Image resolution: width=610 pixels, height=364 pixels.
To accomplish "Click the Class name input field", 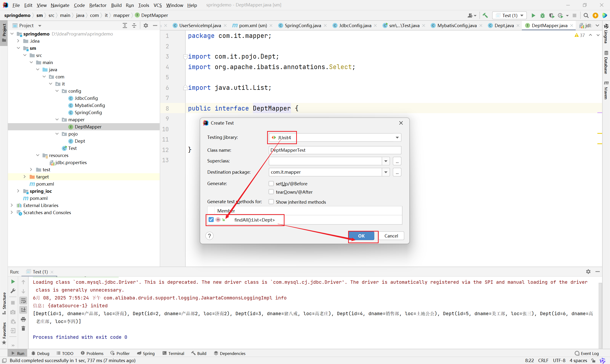I will click(335, 150).
